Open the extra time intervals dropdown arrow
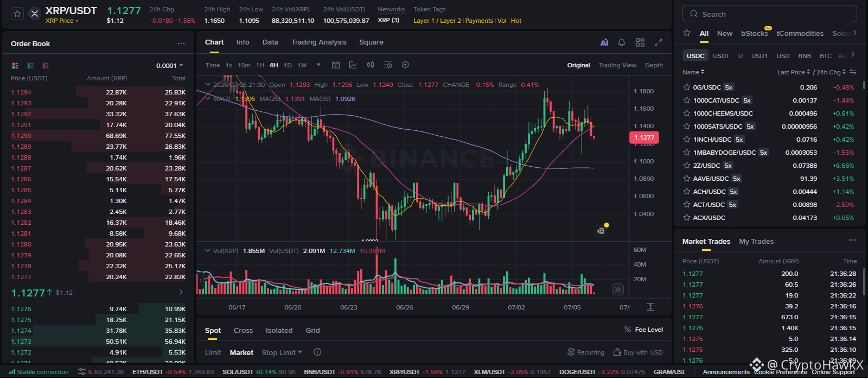 318,65
